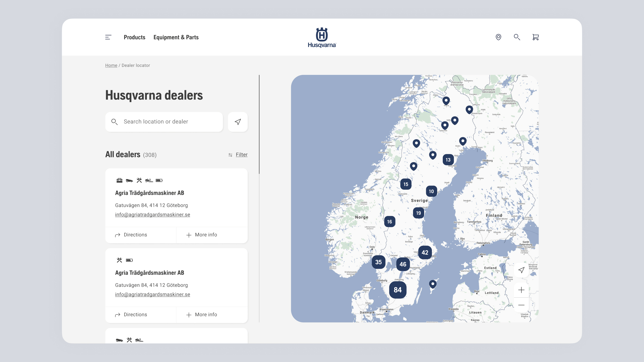Image resolution: width=644 pixels, height=362 pixels.
Task: Click email link in second Agria dealer card
Action: coord(153,294)
